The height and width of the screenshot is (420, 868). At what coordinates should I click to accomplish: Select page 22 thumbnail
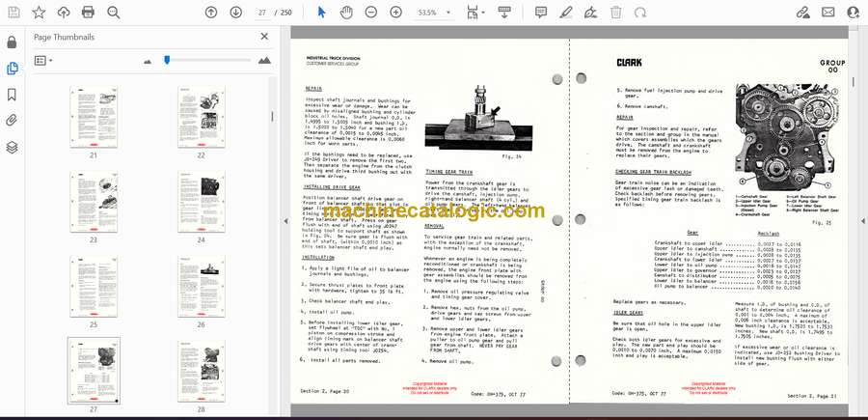point(202,117)
